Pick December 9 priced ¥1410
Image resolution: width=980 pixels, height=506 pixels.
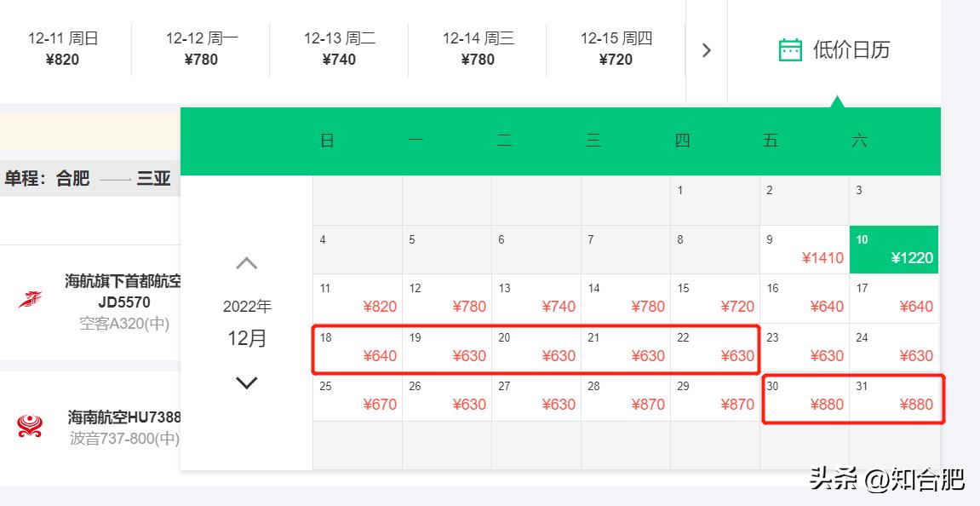(804, 250)
